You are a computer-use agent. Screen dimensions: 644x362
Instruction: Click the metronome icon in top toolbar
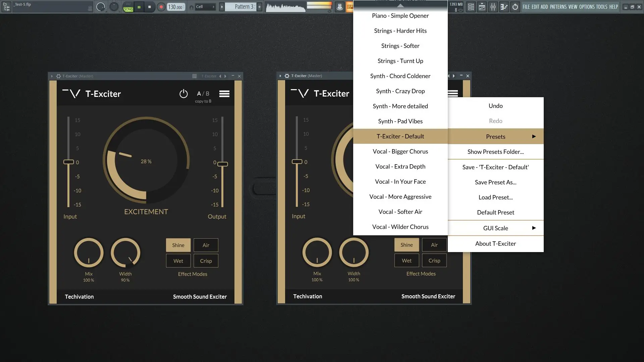(x=339, y=7)
